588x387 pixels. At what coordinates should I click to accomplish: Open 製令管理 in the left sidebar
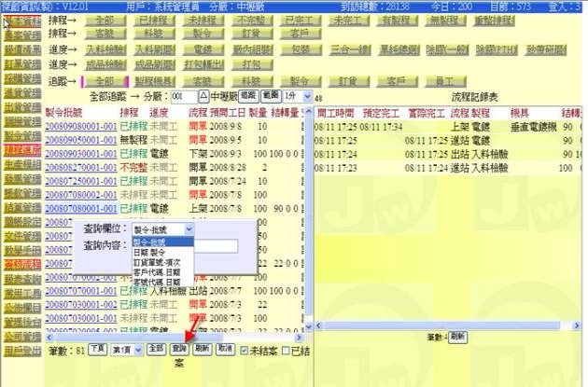(21, 134)
